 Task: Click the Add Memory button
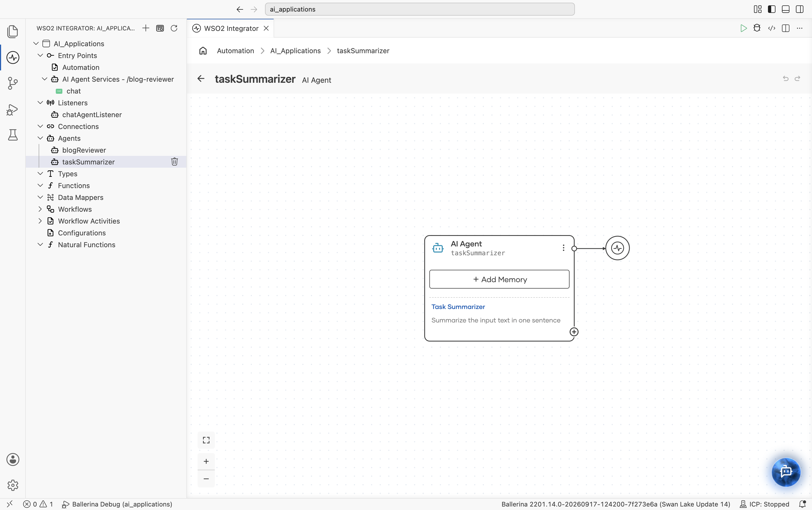pos(499,279)
